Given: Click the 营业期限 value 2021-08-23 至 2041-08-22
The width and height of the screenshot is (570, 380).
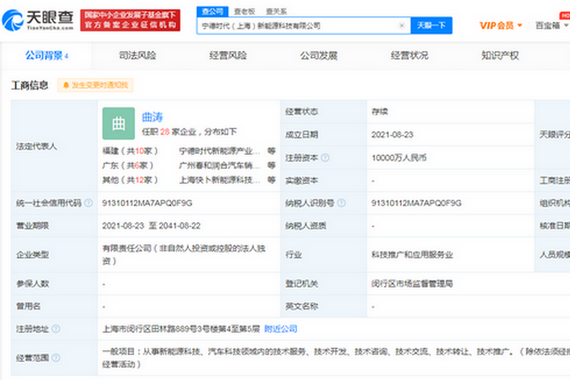Looking at the screenshot, I should (151, 226).
